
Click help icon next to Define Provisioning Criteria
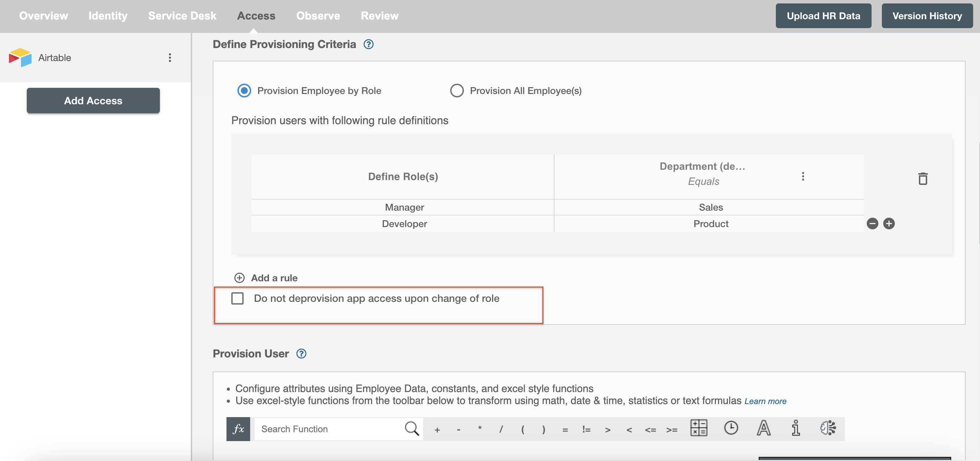368,44
